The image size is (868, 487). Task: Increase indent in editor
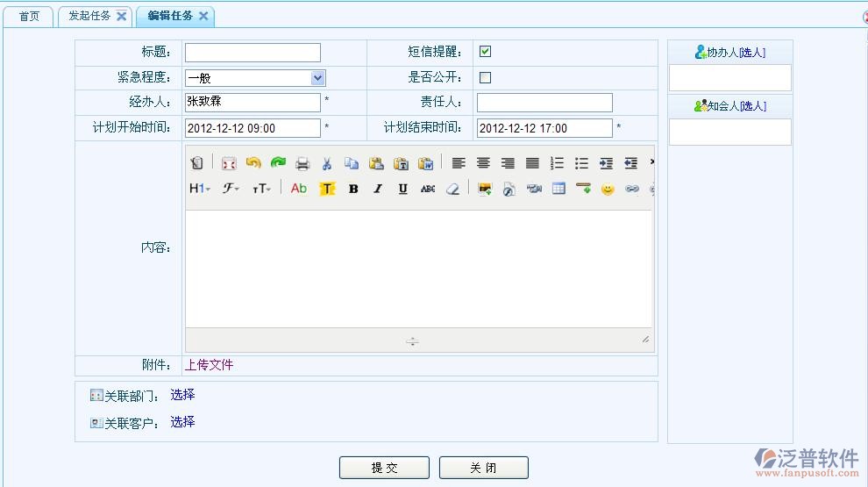tap(606, 163)
